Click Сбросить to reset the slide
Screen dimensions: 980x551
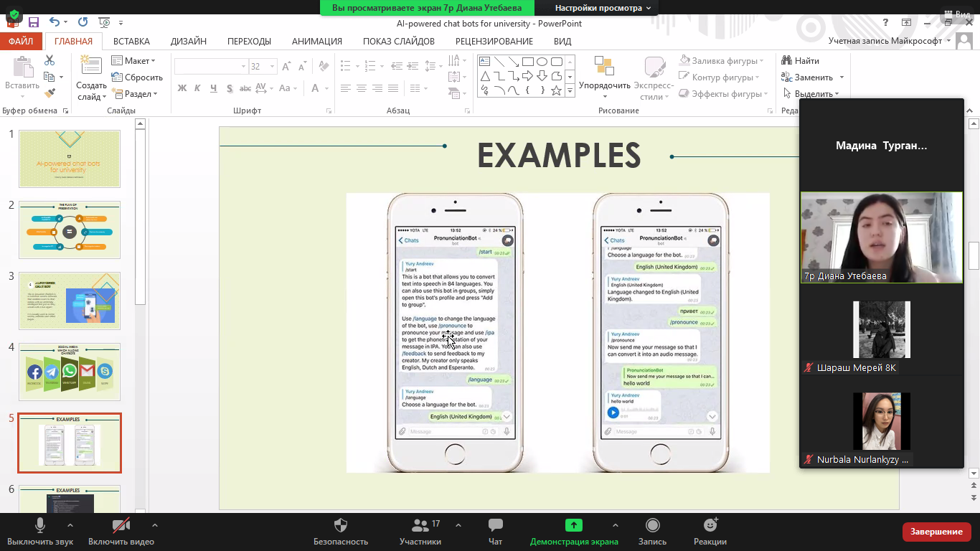click(x=138, y=77)
